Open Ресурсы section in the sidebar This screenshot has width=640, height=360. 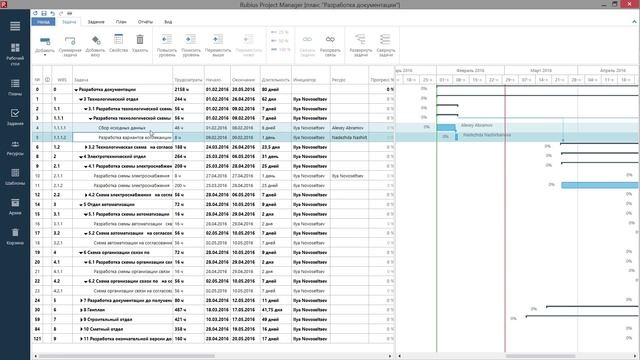[15, 148]
